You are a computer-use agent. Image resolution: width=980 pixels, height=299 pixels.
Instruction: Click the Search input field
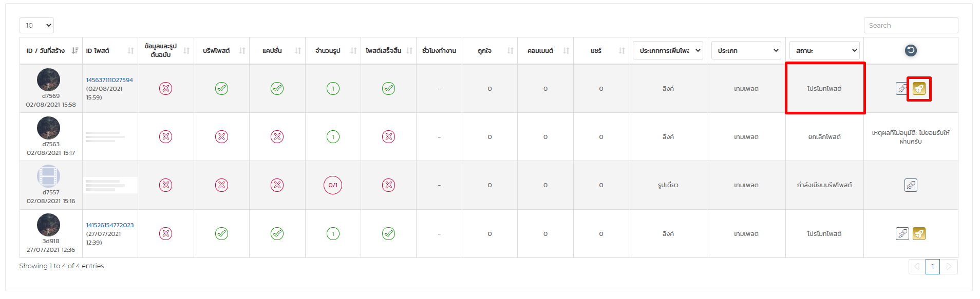click(911, 26)
